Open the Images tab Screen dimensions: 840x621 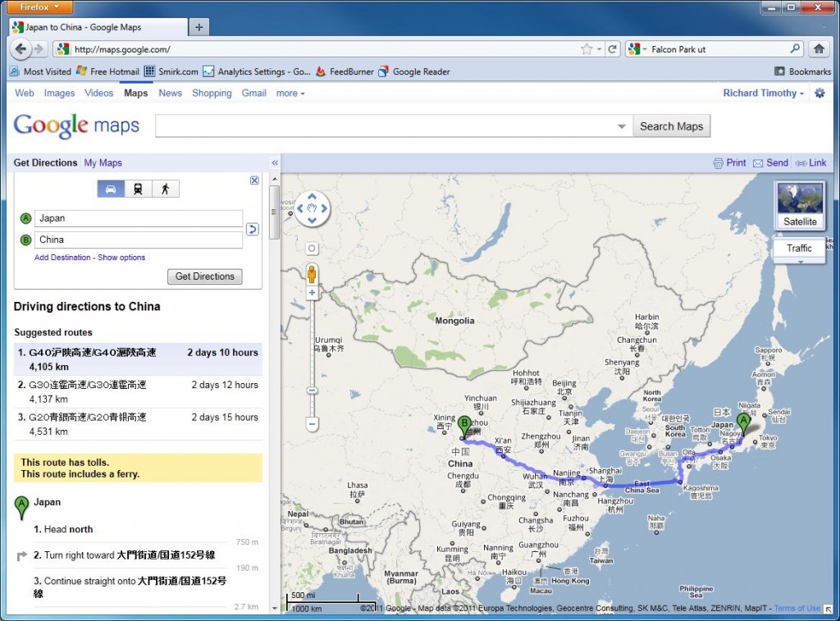click(x=59, y=94)
